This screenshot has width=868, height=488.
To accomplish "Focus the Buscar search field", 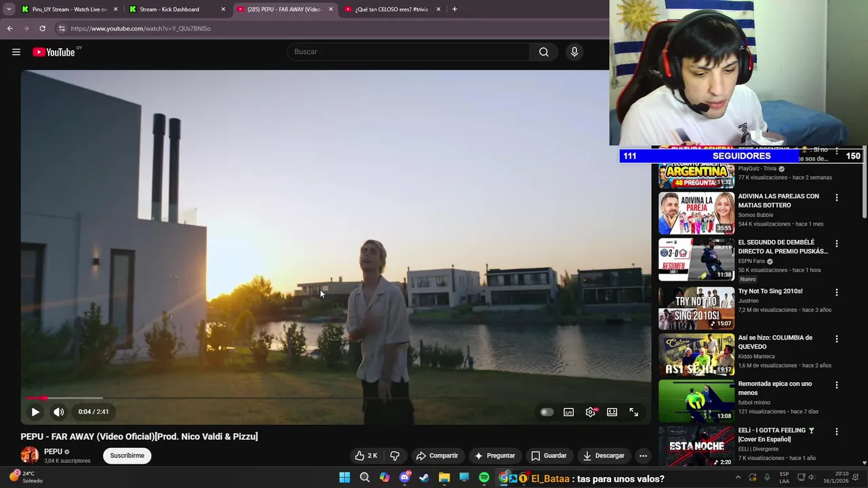I will pyautogui.click(x=410, y=52).
